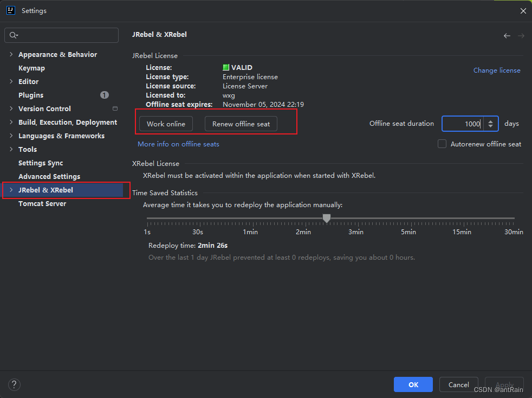Click the Work online button

166,124
